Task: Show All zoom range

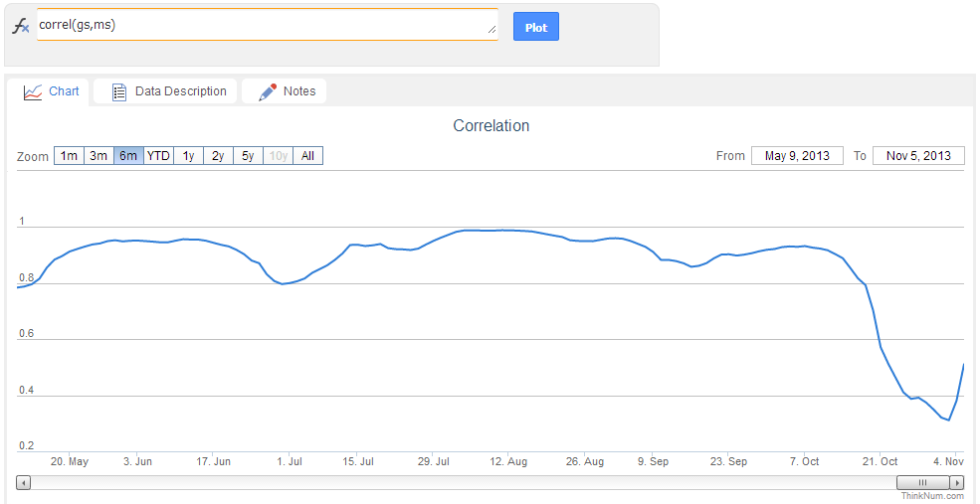Action: pyautogui.click(x=307, y=156)
